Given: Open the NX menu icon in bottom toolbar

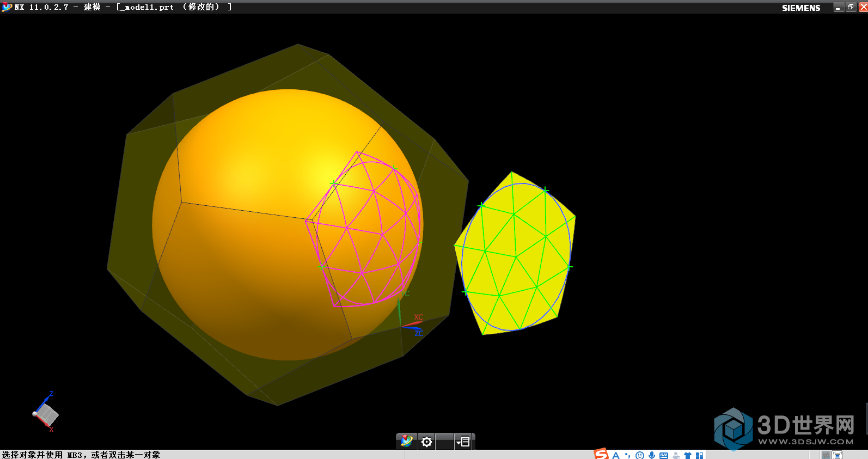Looking at the screenshot, I should click(x=406, y=442).
